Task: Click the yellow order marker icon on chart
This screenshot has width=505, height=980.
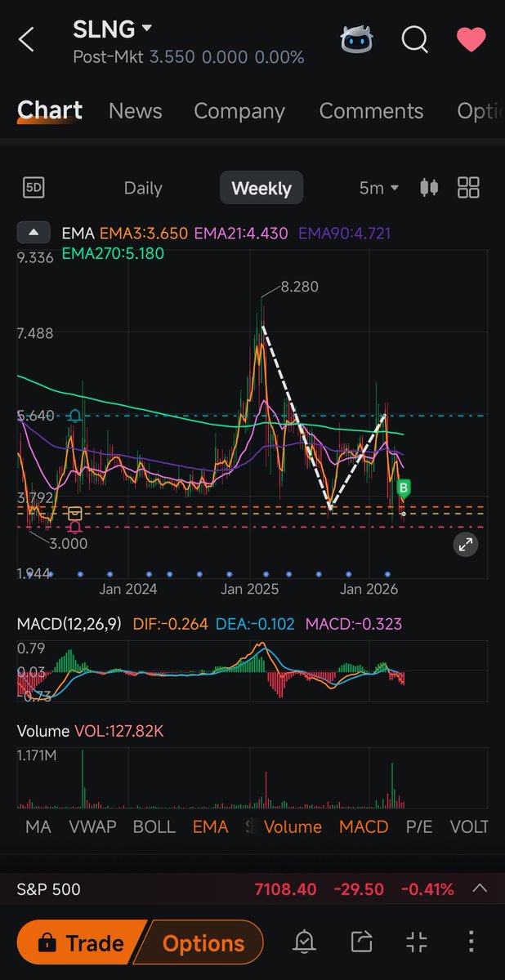Action: pos(75,513)
